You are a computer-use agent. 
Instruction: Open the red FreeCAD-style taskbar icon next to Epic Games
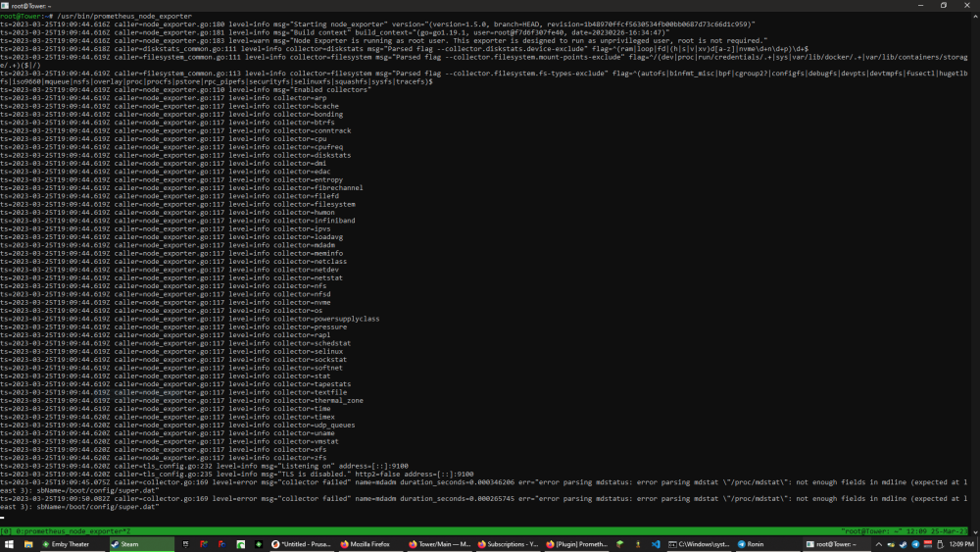click(x=204, y=544)
